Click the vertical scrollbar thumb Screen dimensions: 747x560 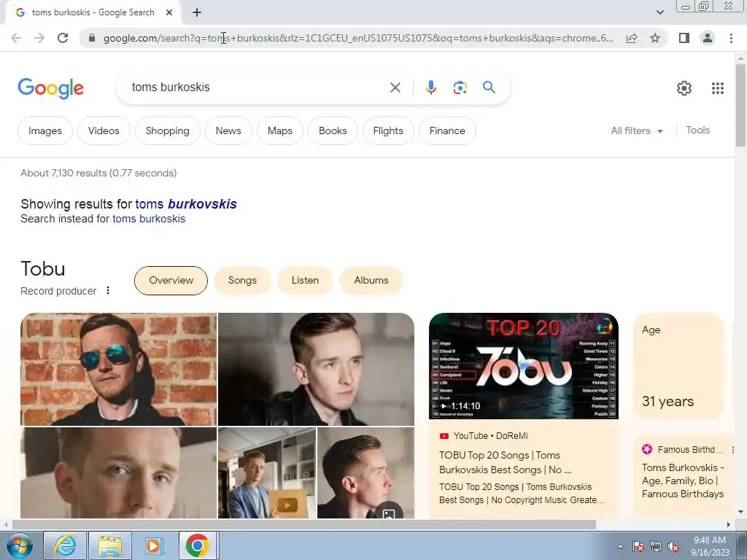coord(740,105)
